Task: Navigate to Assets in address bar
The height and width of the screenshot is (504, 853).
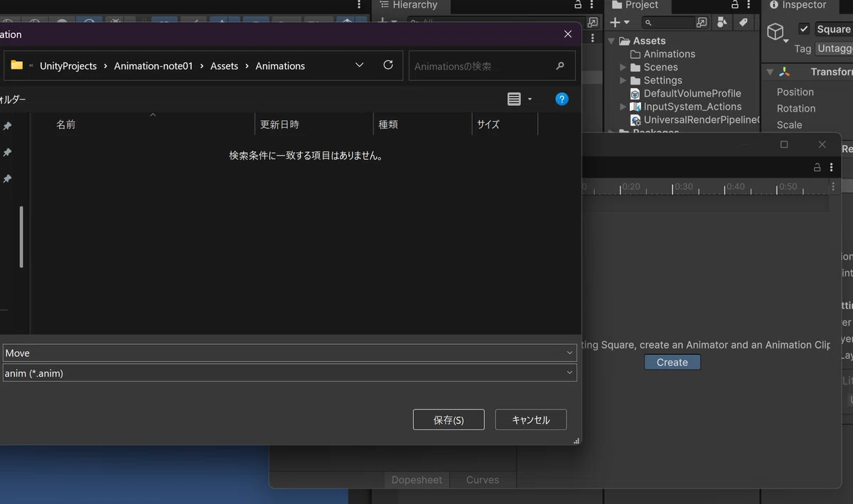Action: [x=224, y=66]
